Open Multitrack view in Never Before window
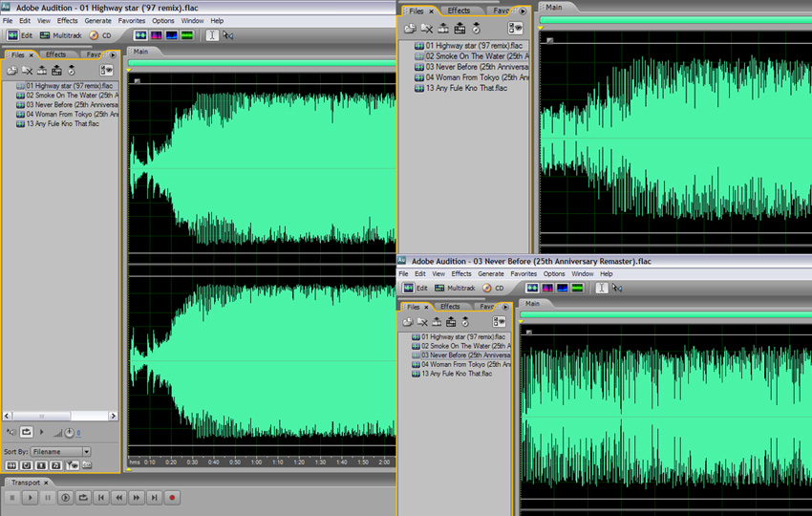 click(x=455, y=288)
